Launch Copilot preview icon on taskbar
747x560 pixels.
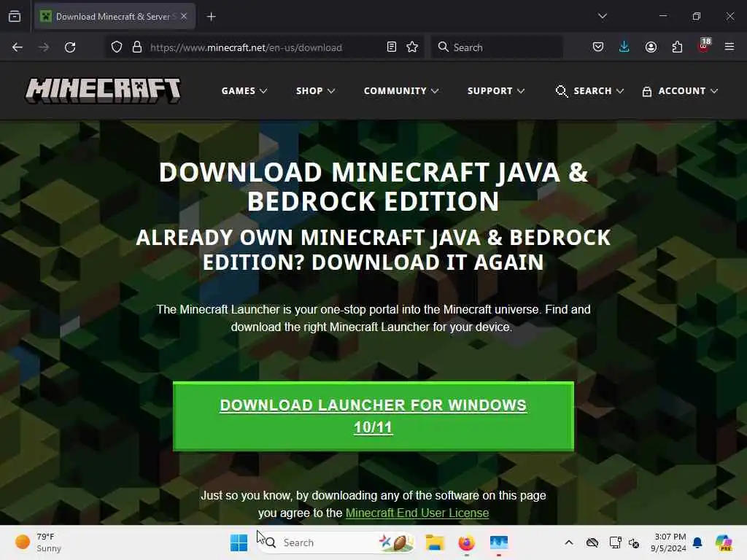pos(724,542)
